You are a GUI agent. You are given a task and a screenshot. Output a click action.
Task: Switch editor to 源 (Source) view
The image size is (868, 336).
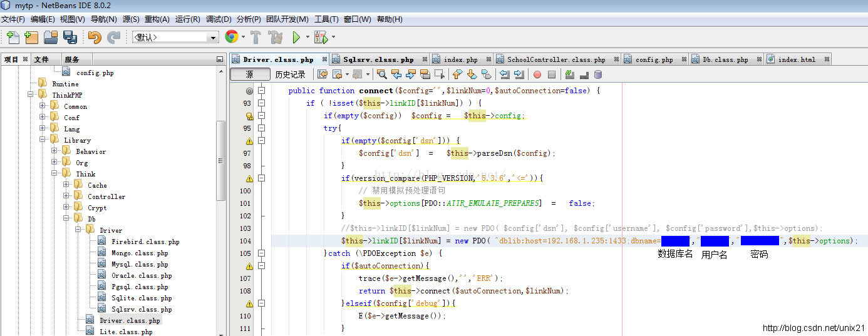[x=250, y=74]
